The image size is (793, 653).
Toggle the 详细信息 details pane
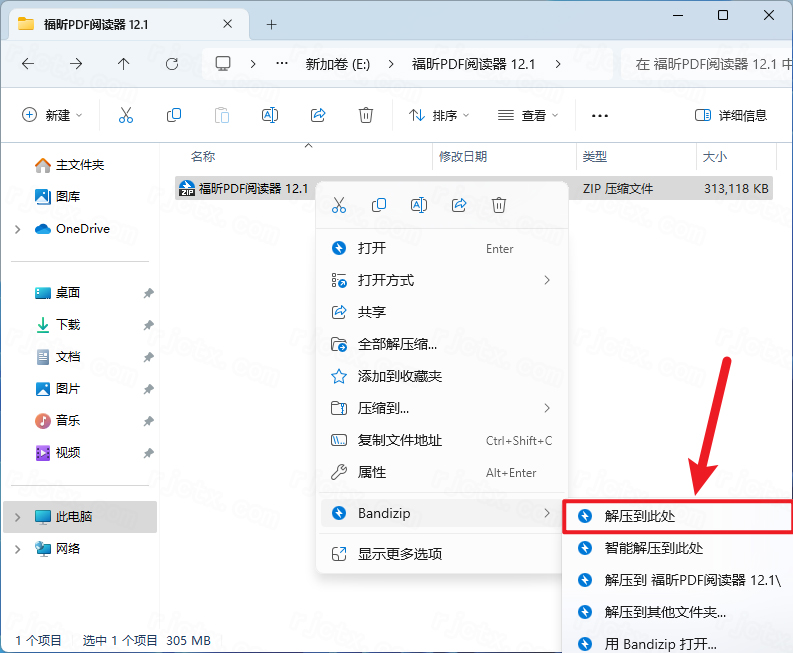(731, 115)
